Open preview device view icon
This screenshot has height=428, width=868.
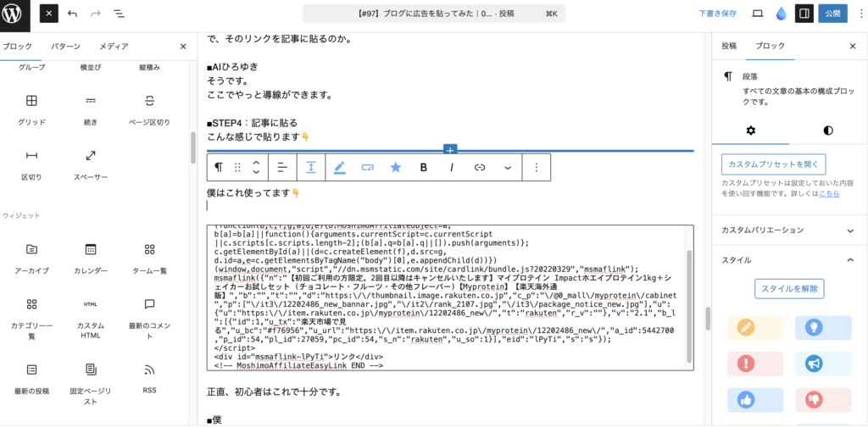757,14
